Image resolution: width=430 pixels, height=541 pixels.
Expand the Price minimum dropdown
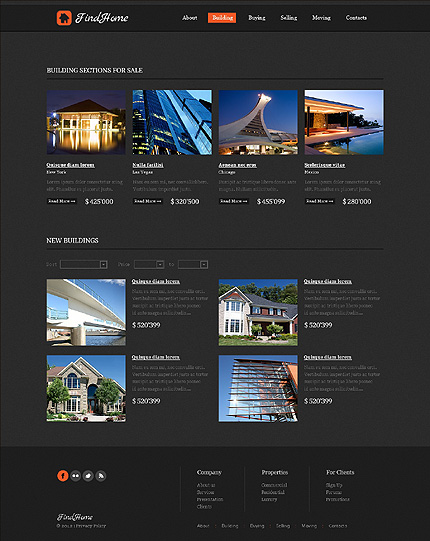(x=149, y=264)
